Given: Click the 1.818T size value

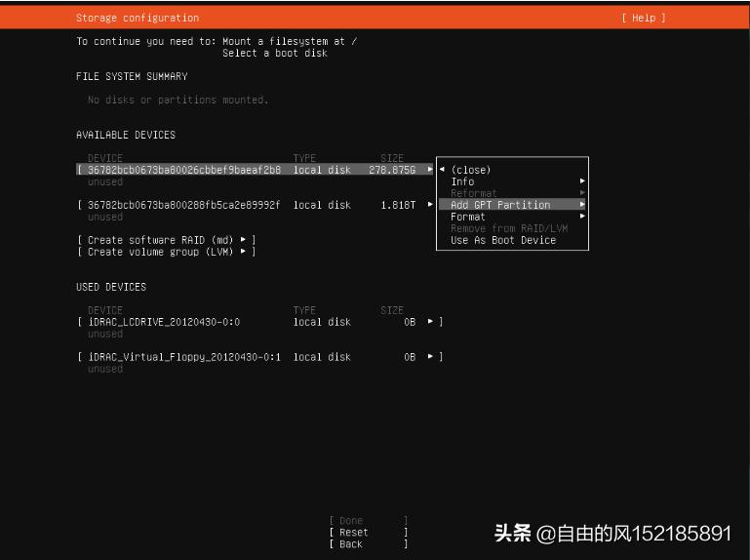Looking at the screenshot, I should pyautogui.click(x=398, y=205).
